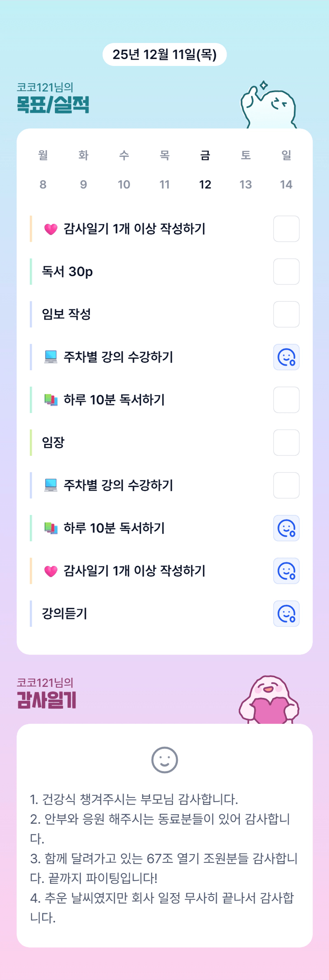
Task: Click the gray smiley face in the 감사일기 card
Action: 164,760
